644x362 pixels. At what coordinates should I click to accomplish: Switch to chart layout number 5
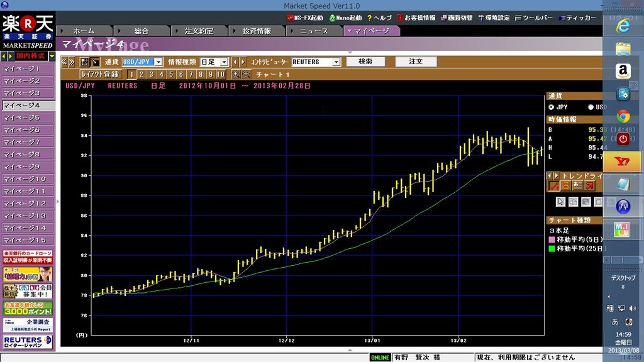click(x=172, y=74)
